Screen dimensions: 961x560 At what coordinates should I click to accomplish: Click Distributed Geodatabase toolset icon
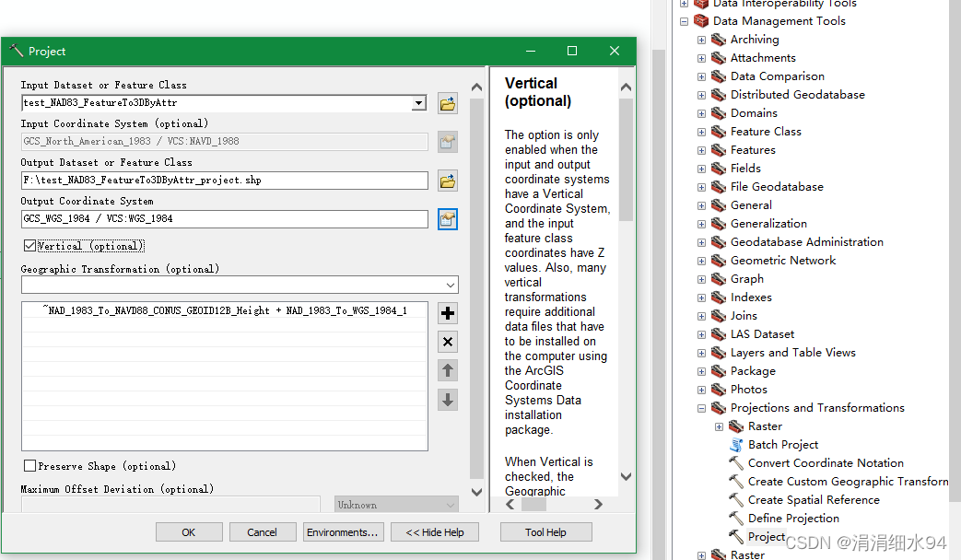coord(719,95)
